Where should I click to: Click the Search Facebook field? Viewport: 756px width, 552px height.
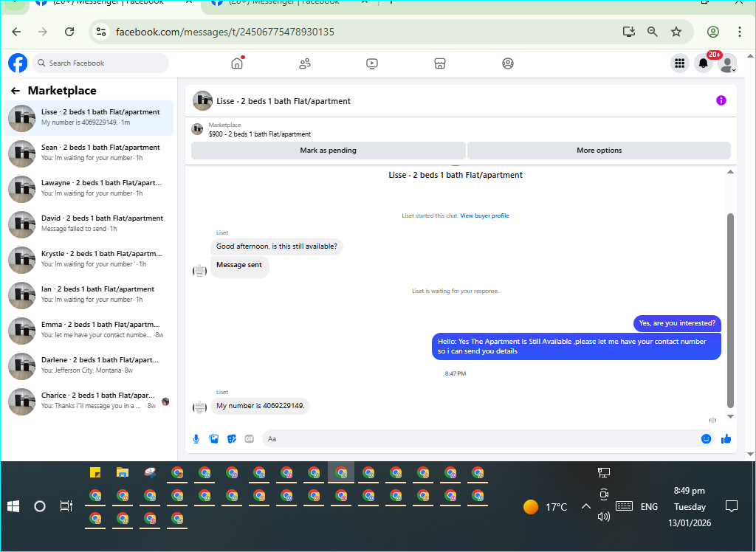point(100,63)
